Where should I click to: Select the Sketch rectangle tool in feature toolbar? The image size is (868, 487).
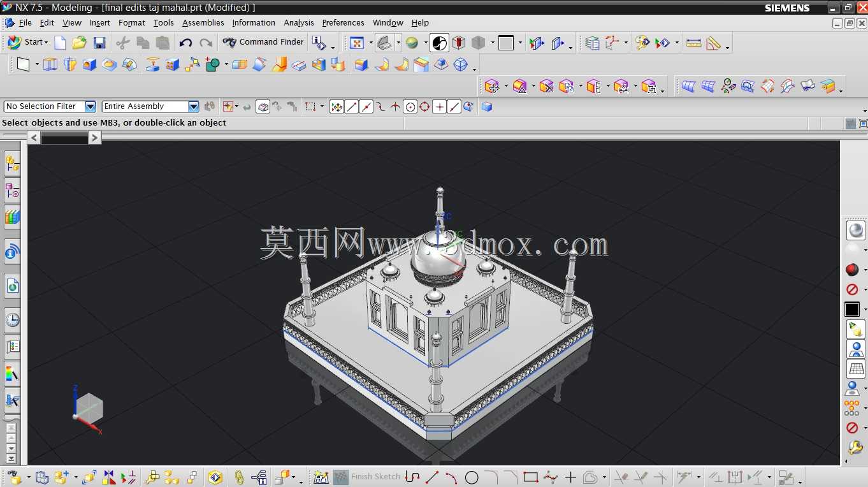coord(24,64)
